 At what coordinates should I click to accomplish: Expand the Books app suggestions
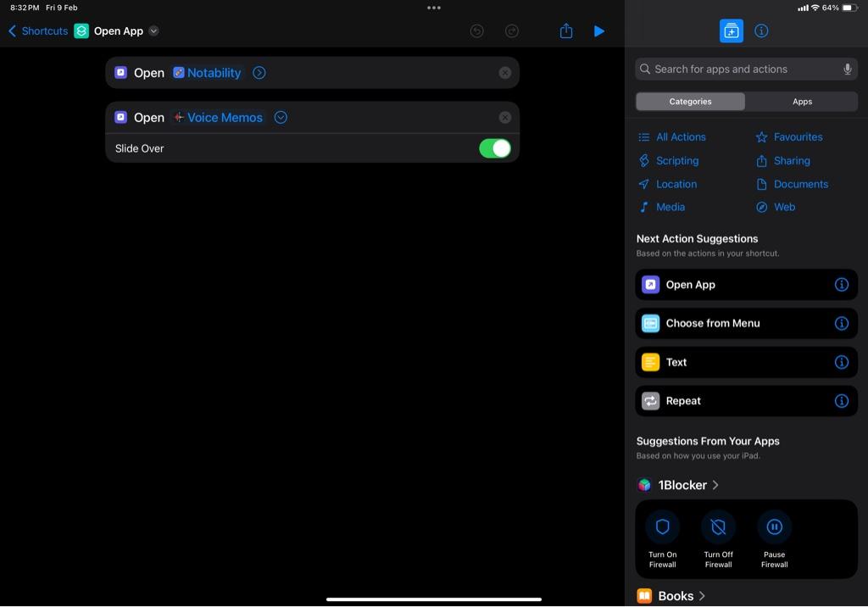pos(671,596)
